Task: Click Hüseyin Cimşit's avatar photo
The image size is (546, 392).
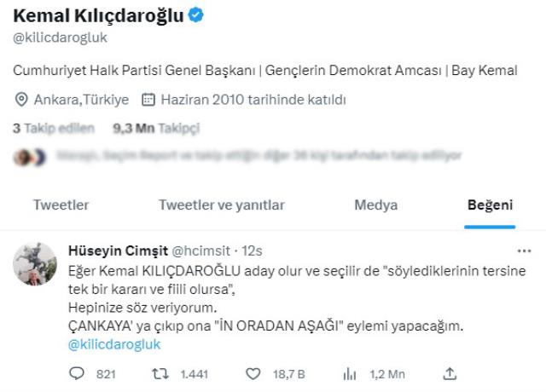Action: click(36, 265)
